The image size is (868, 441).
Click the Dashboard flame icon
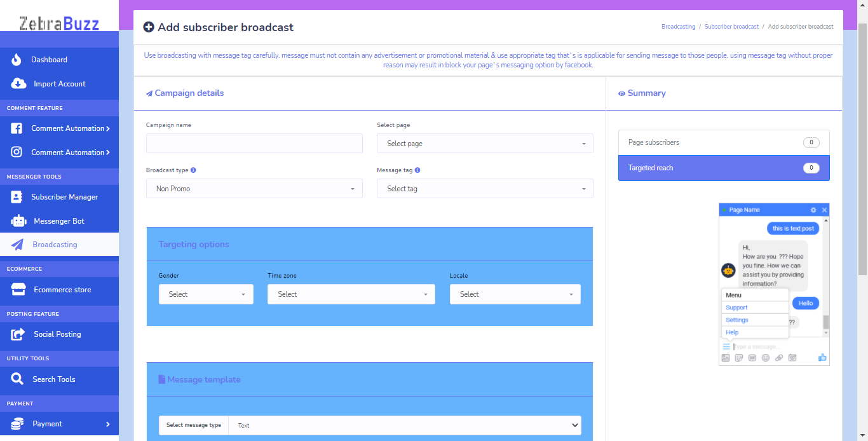pyautogui.click(x=17, y=60)
